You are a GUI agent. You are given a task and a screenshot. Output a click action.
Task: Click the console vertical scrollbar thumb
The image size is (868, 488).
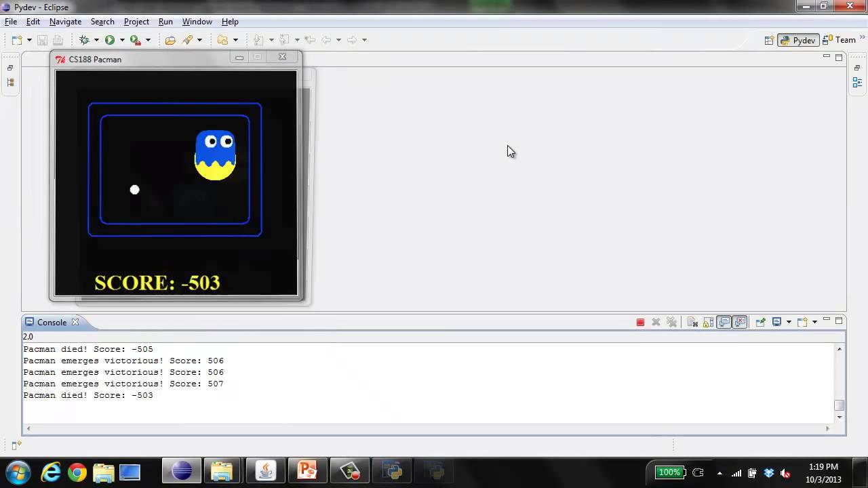click(840, 405)
